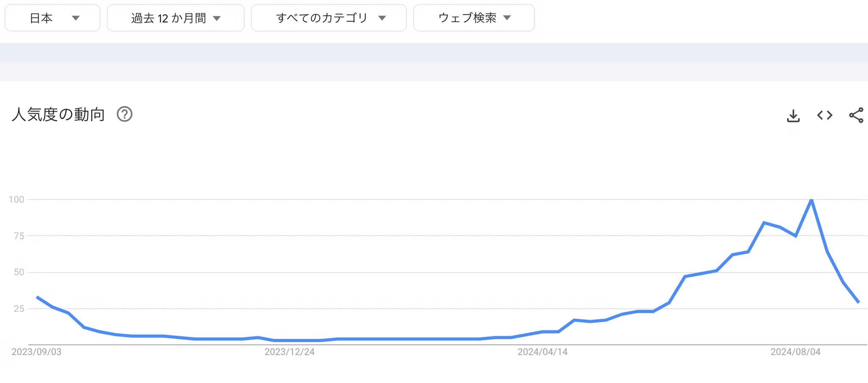Click the 75 value on the vertical axis
The height and width of the screenshot is (383, 868).
19,236
